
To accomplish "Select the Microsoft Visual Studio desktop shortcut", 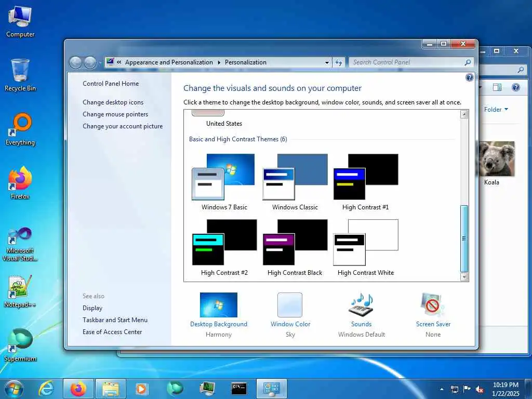I will [x=20, y=244].
